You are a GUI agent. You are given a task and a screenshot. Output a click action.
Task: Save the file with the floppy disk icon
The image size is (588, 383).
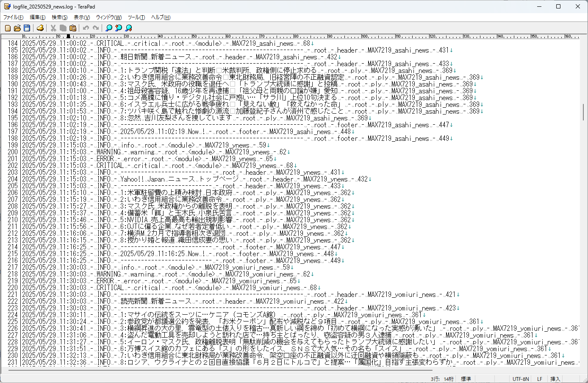(27, 28)
